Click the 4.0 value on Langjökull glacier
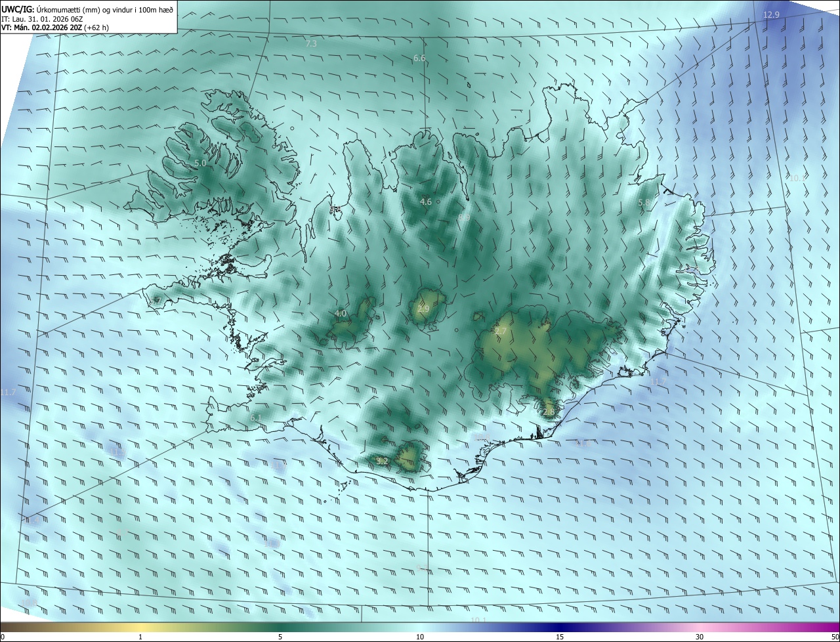Screen dimensions: 840x642 coord(341,314)
